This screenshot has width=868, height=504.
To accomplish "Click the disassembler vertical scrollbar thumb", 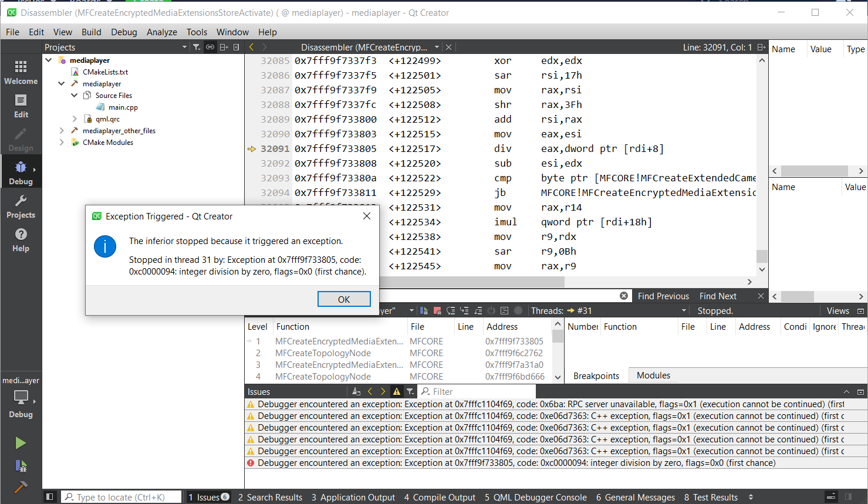I will pos(762,256).
